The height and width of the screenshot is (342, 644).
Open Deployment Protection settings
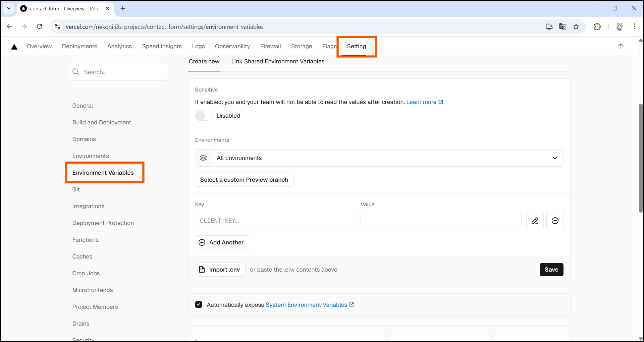(103, 223)
